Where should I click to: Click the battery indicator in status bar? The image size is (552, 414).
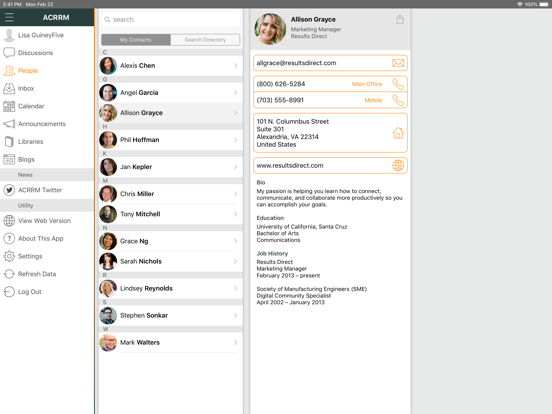[x=544, y=4]
